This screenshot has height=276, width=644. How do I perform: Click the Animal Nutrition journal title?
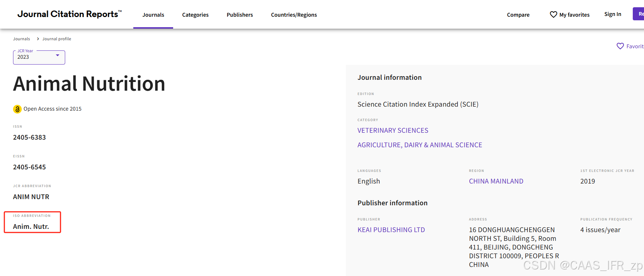(89, 84)
